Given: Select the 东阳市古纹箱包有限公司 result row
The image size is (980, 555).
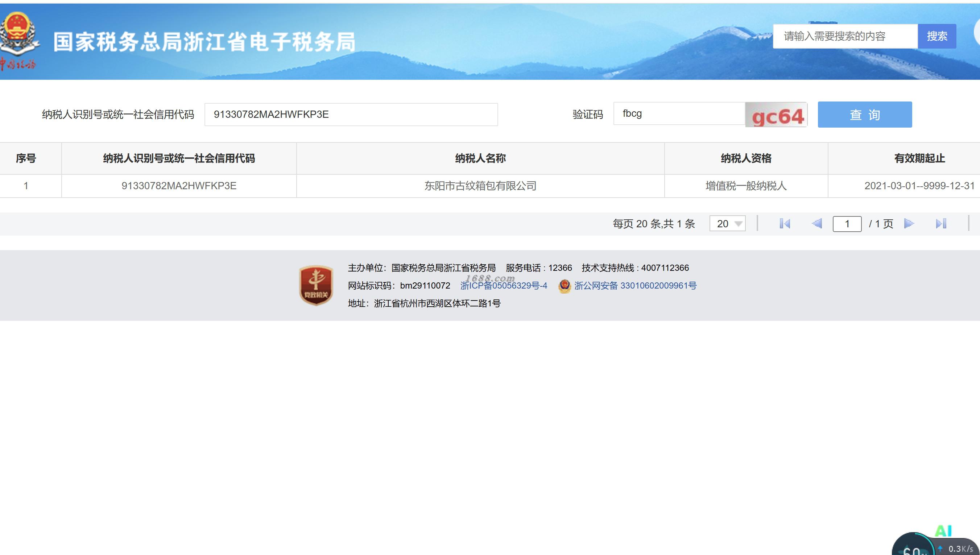Looking at the screenshot, I should pyautogui.click(x=480, y=186).
